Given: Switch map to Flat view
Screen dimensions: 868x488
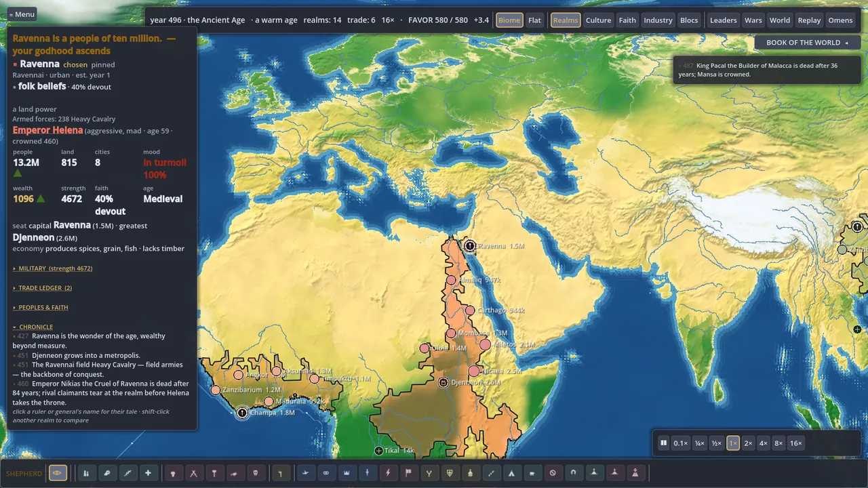Looking at the screenshot, I should [x=534, y=20].
